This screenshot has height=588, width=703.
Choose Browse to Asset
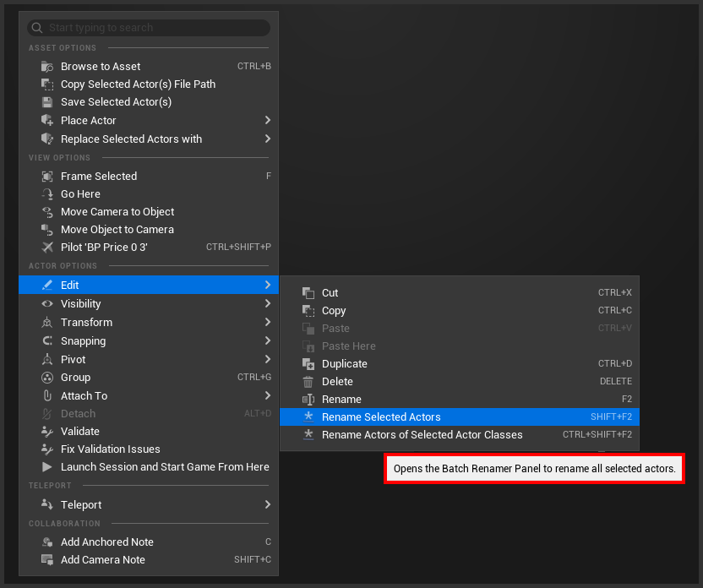click(x=149, y=67)
